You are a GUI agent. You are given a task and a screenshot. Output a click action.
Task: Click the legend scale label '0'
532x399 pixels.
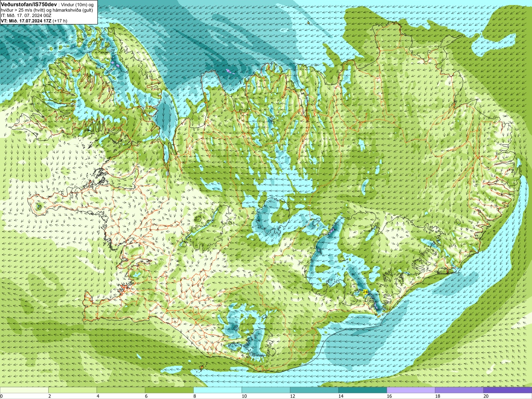pyautogui.click(x=1, y=396)
